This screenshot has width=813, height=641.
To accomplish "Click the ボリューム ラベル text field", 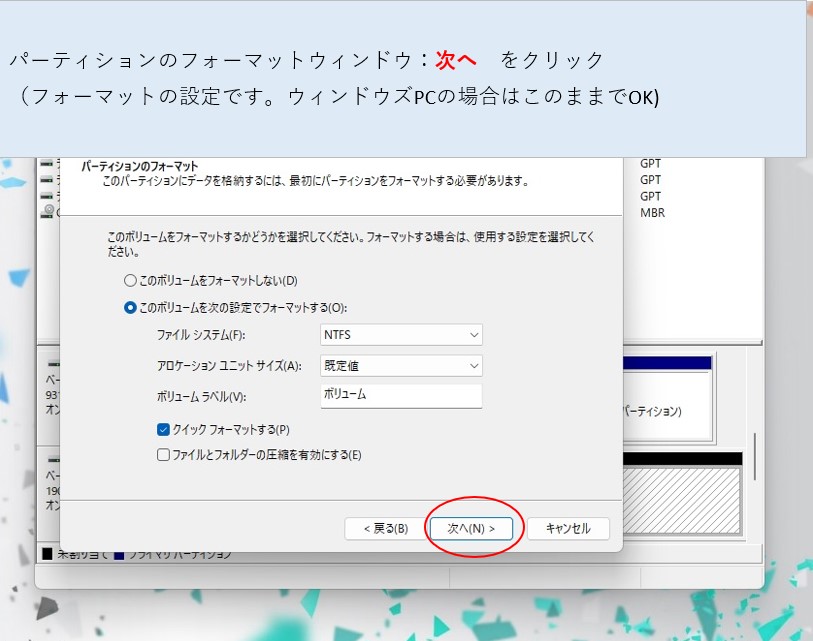I will pos(401,395).
